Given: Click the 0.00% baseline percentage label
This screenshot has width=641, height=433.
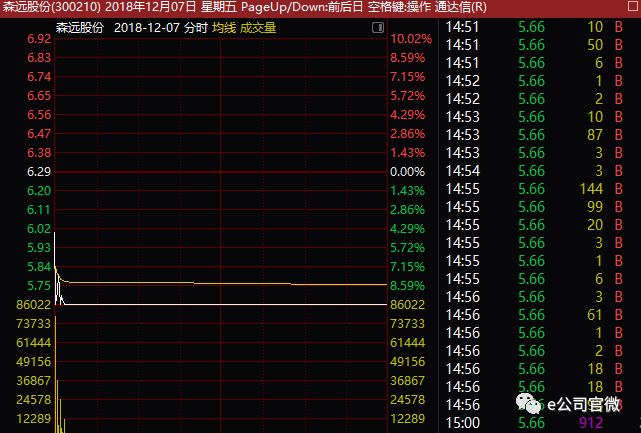Looking at the screenshot, I should click(x=410, y=172).
